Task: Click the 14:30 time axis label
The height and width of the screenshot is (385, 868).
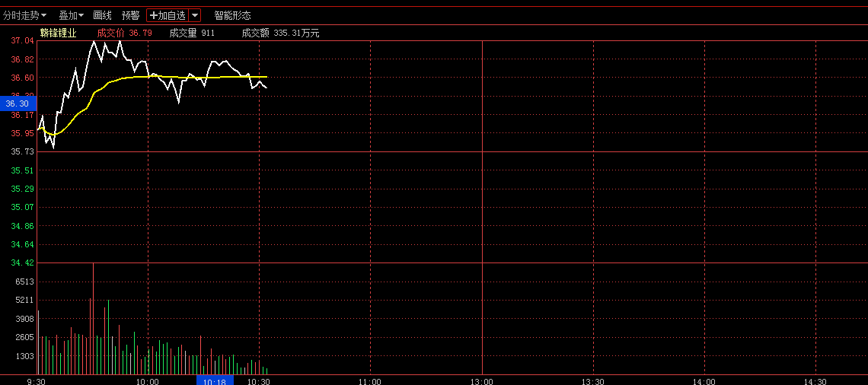Action: tap(815, 380)
